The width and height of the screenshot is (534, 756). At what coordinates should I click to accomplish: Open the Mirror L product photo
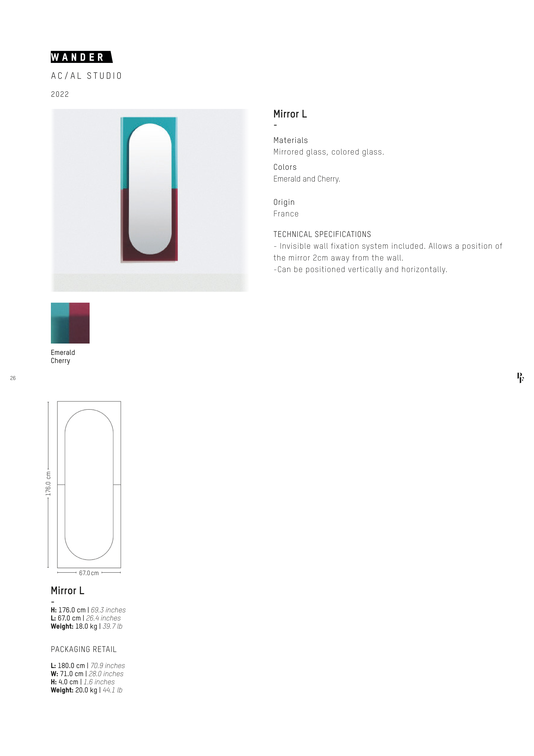(149, 200)
